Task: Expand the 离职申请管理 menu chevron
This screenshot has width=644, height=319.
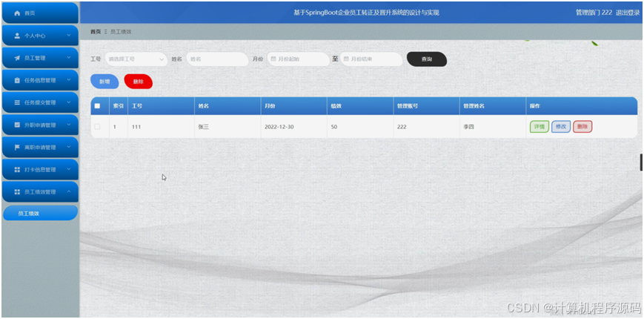Action: [x=69, y=147]
